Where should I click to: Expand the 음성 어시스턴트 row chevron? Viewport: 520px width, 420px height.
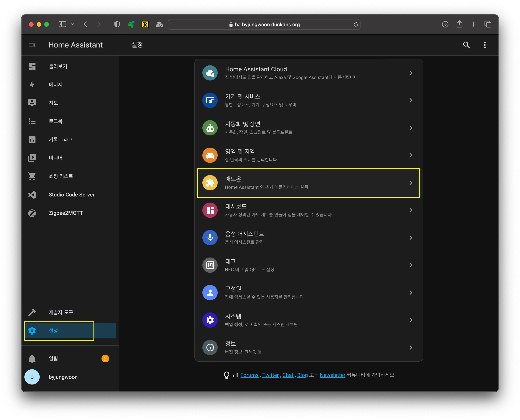(411, 238)
